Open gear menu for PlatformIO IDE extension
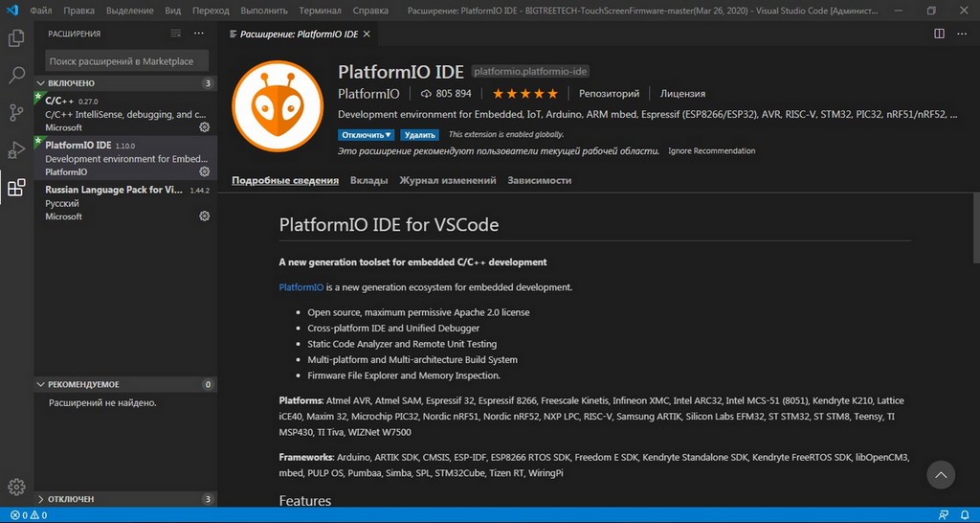Screen dimensions: 980x523 [204, 171]
